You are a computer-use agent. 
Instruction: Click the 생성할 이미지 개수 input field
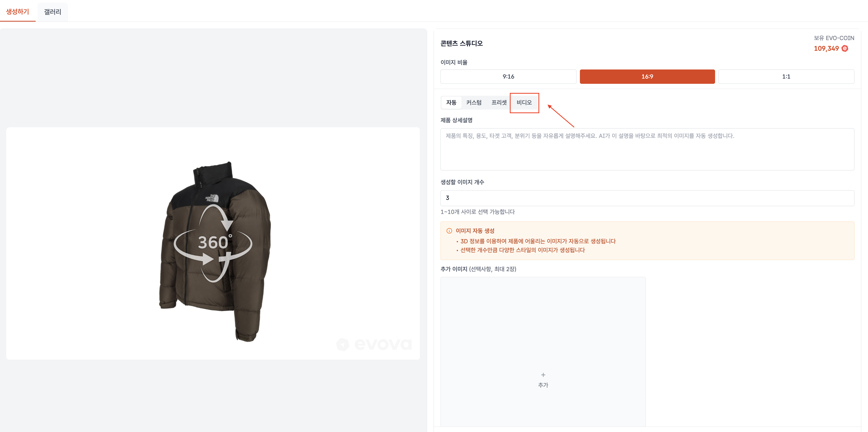point(647,198)
